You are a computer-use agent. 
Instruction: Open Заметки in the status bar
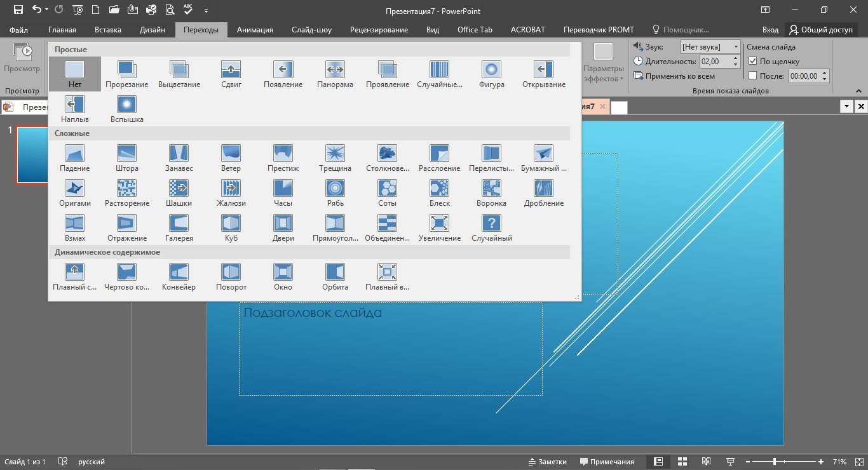click(547, 462)
